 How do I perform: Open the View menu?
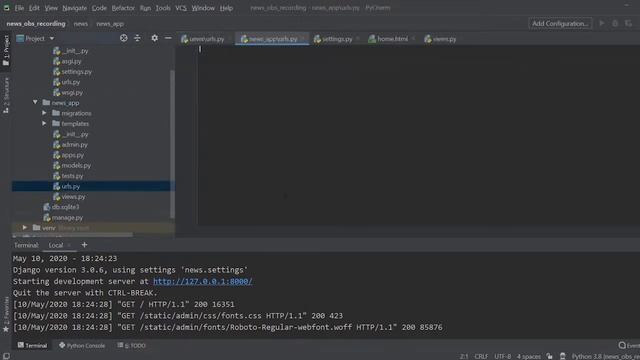[51, 8]
